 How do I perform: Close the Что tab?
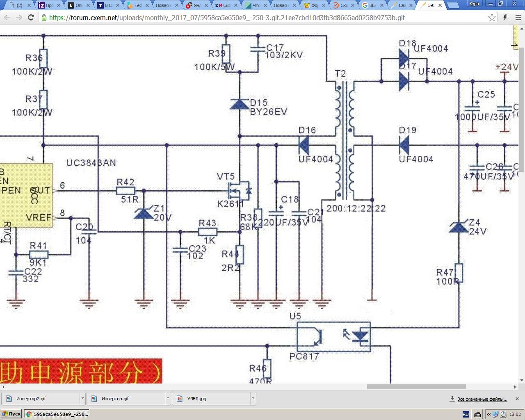click(x=265, y=5)
